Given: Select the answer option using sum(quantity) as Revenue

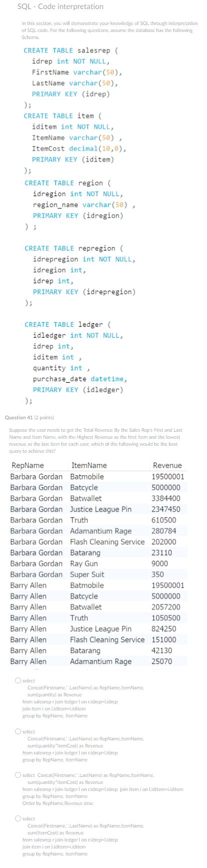Looking at the screenshot, I should (18, 680).
